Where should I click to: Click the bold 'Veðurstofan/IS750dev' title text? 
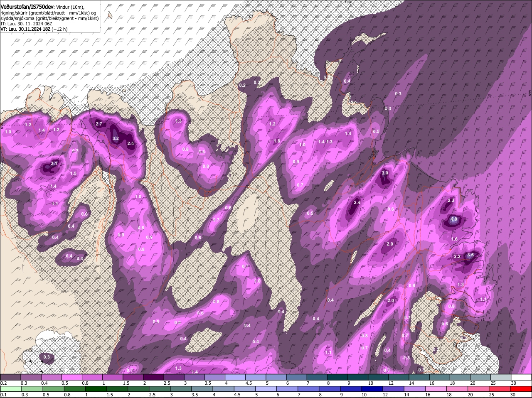[x=27, y=7]
